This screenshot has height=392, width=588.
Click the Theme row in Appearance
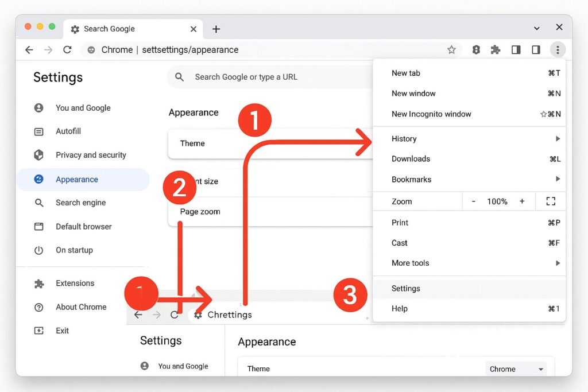(x=271, y=143)
